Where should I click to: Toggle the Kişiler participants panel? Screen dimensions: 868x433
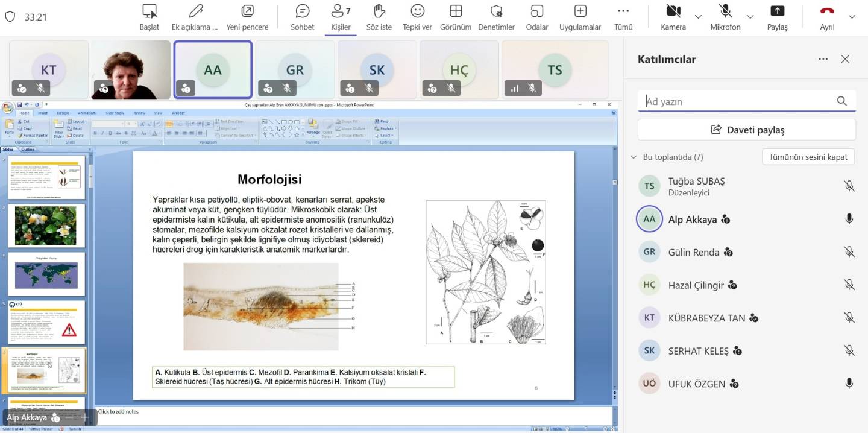(x=341, y=17)
